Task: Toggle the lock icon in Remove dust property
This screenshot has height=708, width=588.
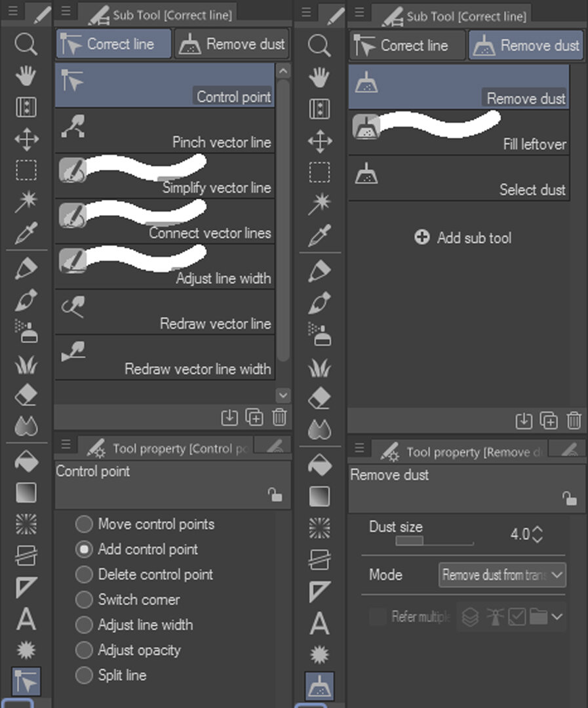Action: click(x=570, y=498)
